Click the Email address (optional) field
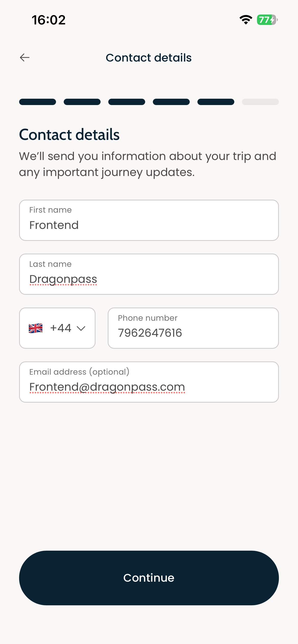 click(x=149, y=382)
